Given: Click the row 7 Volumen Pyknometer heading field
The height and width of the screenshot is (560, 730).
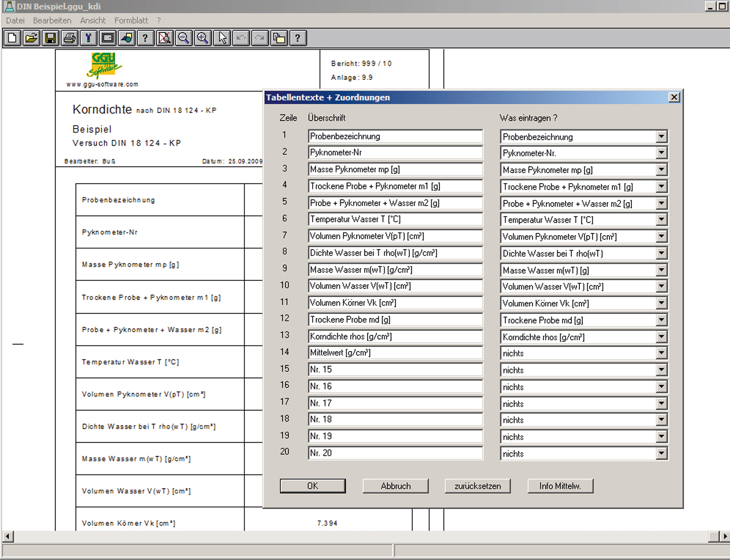Looking at the screenshot, I should (396, 236).
